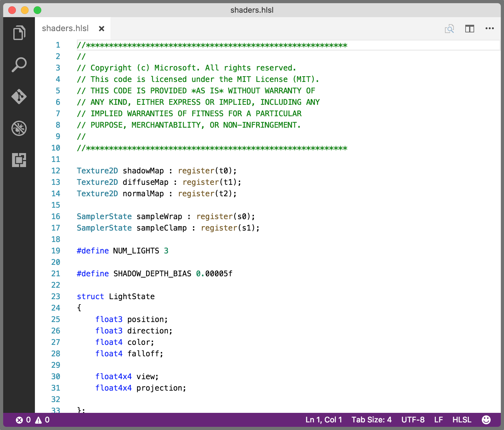Show warnings count in status bar
Screen dimensions: 504x430
(x=42, y=420)
